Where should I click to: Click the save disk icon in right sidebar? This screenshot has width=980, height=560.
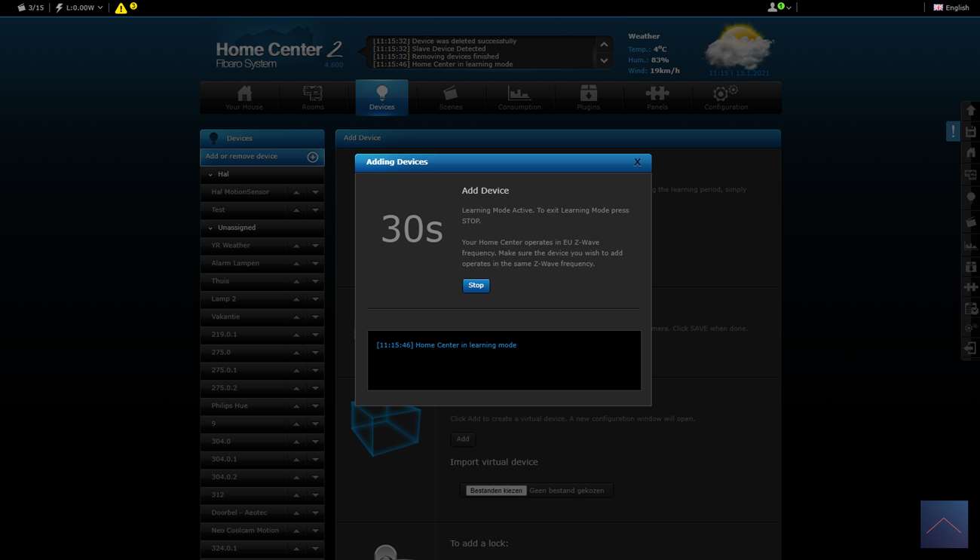971,132
